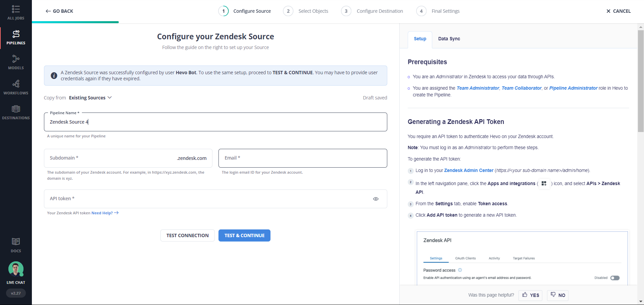Click the docs panel scrollbar thumb
The height and width of the screenshot is (305, 644).
pyautogui.click(x=641, y=81)
